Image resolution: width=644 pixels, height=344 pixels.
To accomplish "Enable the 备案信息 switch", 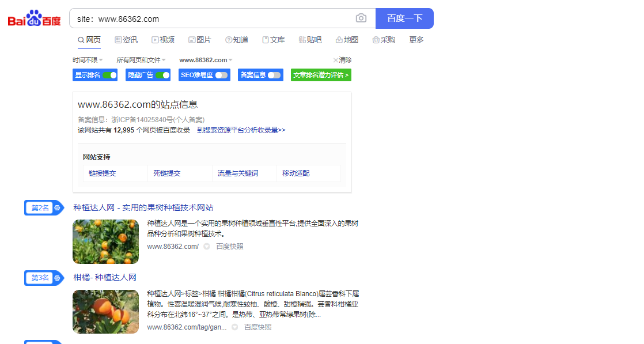I will (x=274, y=75).
